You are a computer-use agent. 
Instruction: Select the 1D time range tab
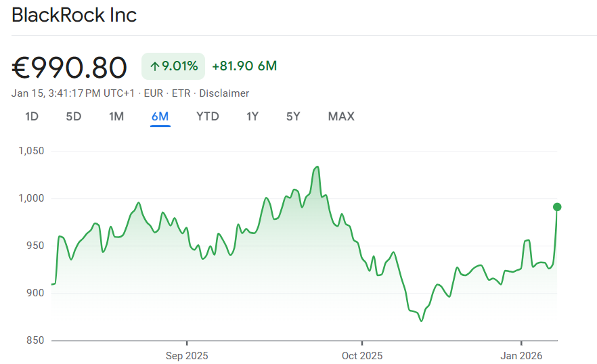point(32,116)
